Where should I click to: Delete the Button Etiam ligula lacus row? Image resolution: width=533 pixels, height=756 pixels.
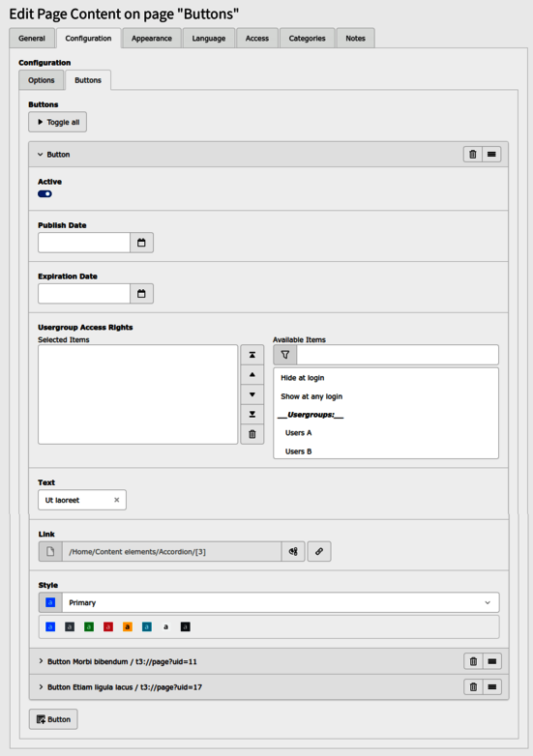[473, 687]
